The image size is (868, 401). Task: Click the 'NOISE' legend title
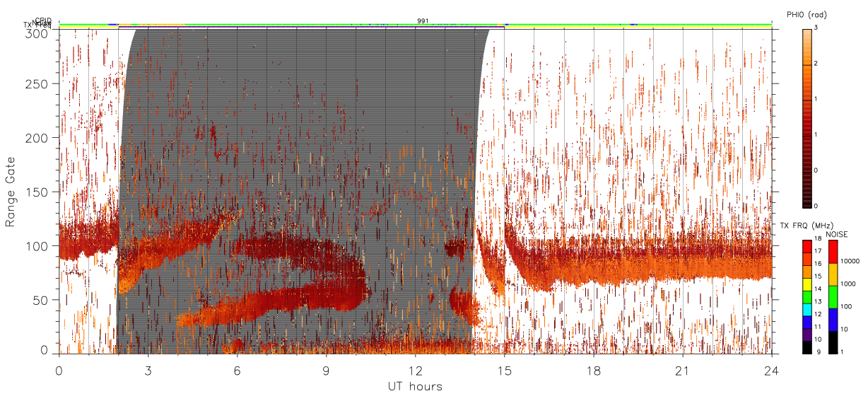pyautogui.click(x=838, y=234)
